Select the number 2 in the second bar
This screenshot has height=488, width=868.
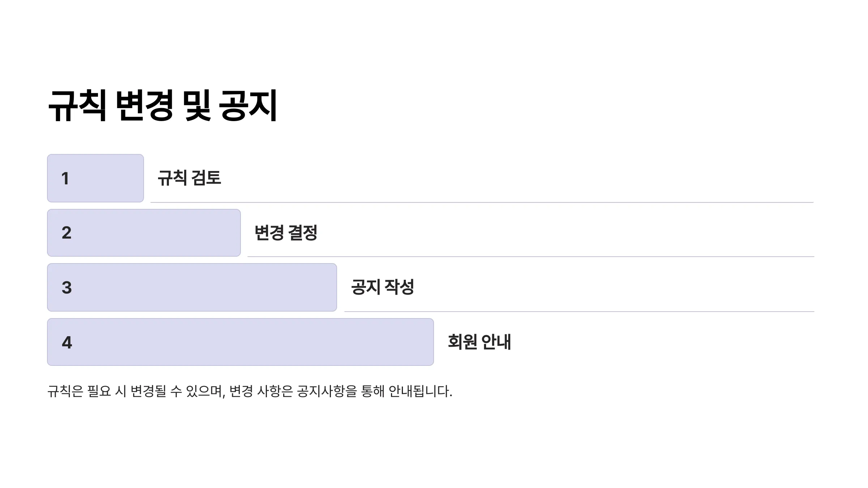pos(67,233)
